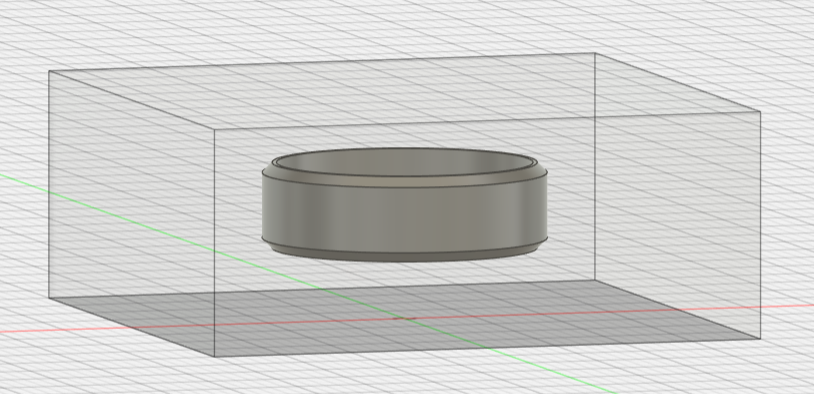
Task: Click the box's back-right vertical edge
Action: point(595,167)
